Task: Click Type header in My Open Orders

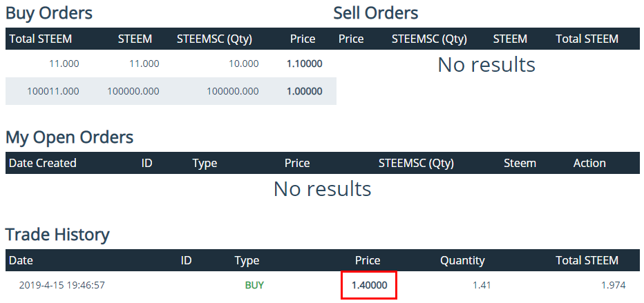Action: coord(205,163)
